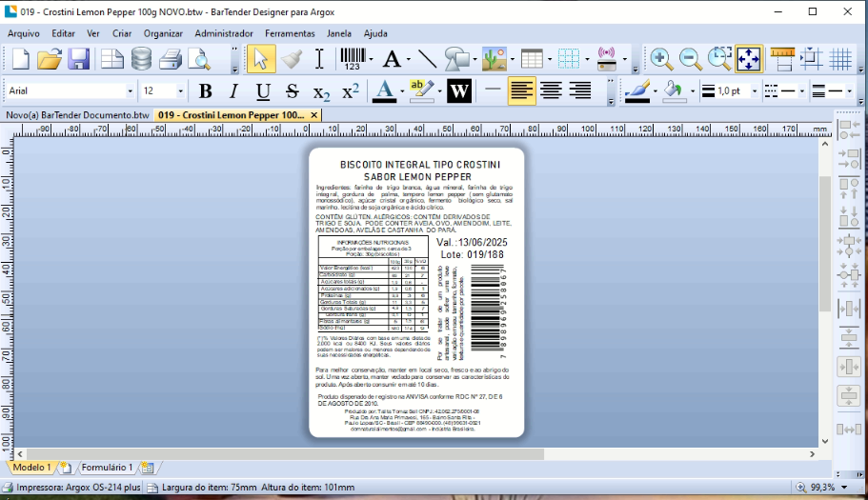Viewport: 868px width, 500px height.
Task: Click the Zoom In magnifier
Action: coord(661,59)
